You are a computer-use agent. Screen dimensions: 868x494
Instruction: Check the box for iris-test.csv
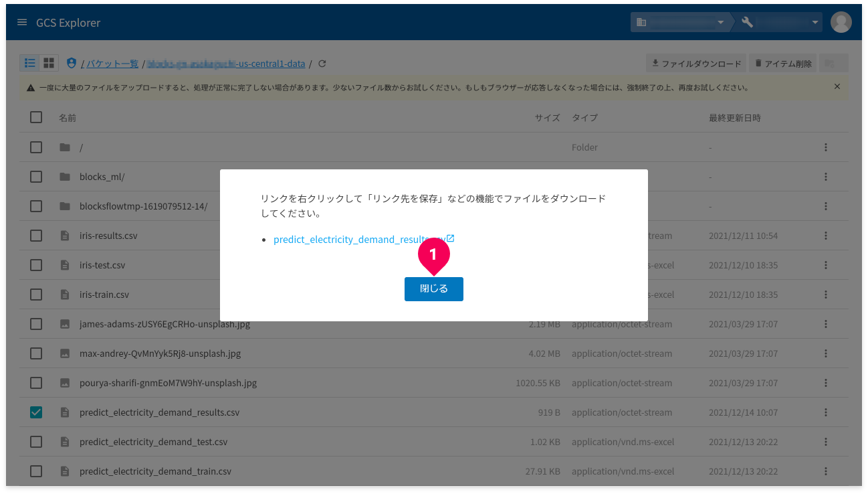point(36,265)
